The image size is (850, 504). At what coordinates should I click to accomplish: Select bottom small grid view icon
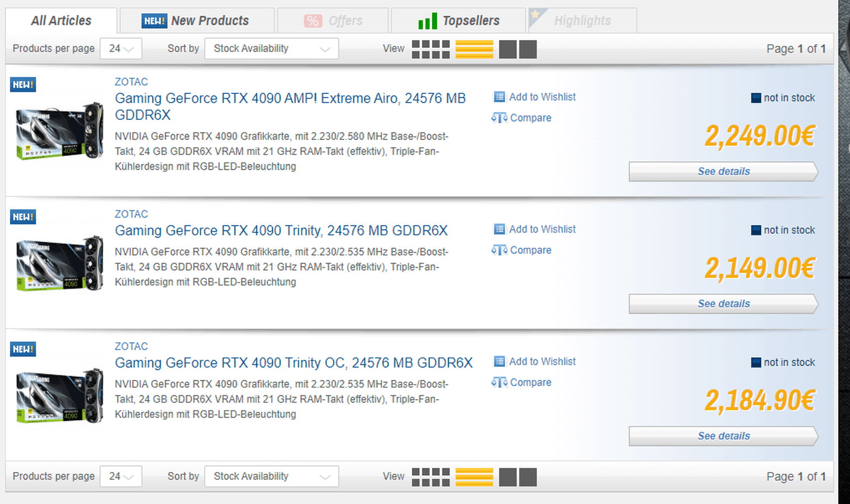point(431,477)
